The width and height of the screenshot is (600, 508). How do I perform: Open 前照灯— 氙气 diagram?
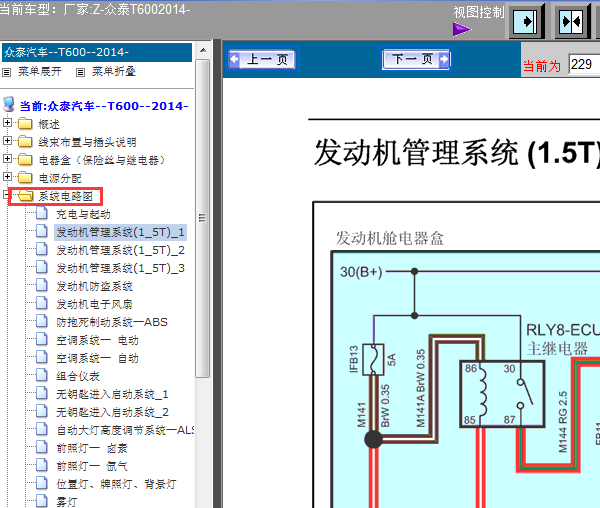(x=92, y=466)
